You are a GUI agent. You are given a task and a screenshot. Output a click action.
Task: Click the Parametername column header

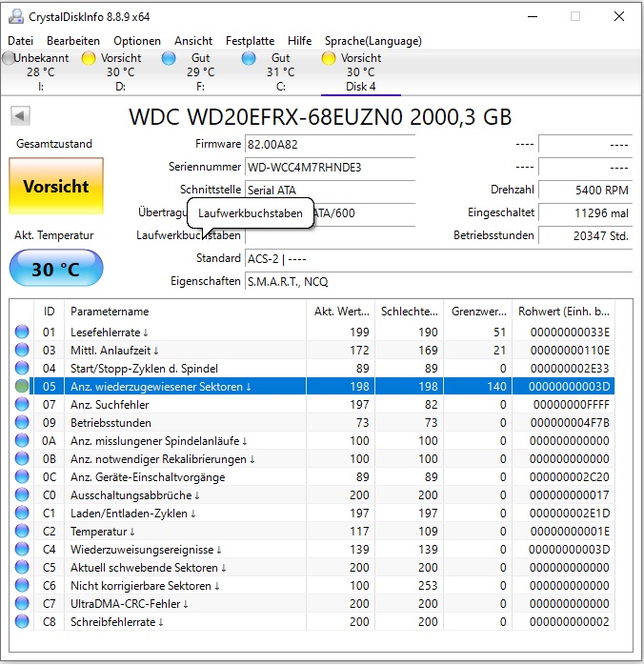(x=185, y=312)
